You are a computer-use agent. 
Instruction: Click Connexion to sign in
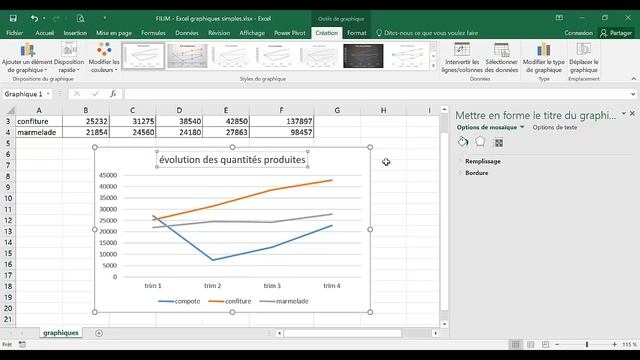tap(578, 33)
